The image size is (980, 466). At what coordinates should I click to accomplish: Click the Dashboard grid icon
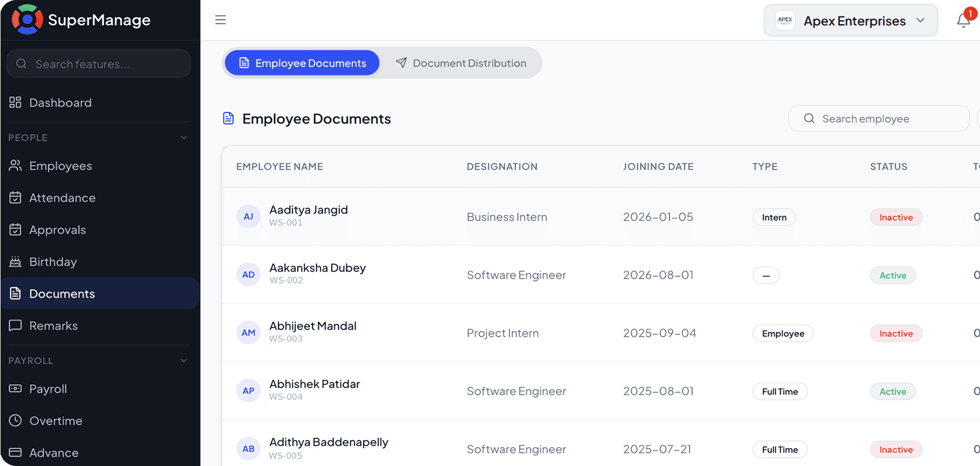[x=15, y=102]
